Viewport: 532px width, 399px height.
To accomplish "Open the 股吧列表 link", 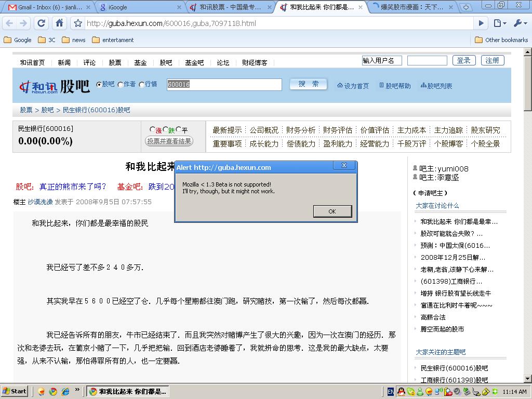I will pos(436,86).
